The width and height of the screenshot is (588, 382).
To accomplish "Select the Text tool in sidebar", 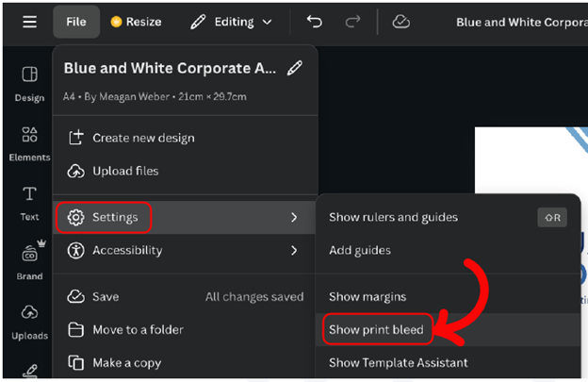I will pyautogui.click(x=29, y=201).
